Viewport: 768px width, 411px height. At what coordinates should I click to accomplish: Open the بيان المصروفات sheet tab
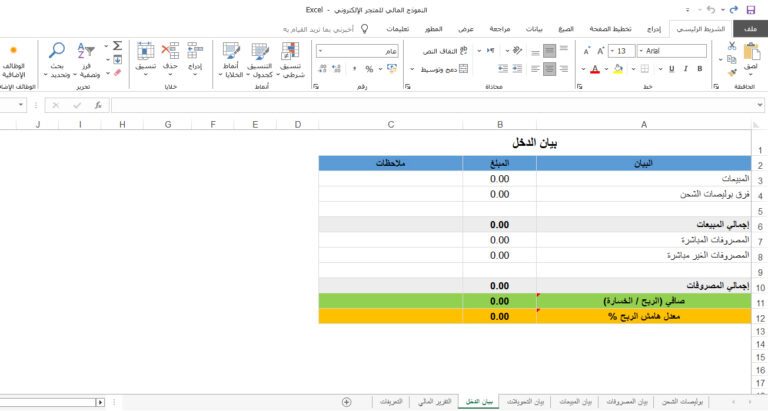click(x=627, y=402)
